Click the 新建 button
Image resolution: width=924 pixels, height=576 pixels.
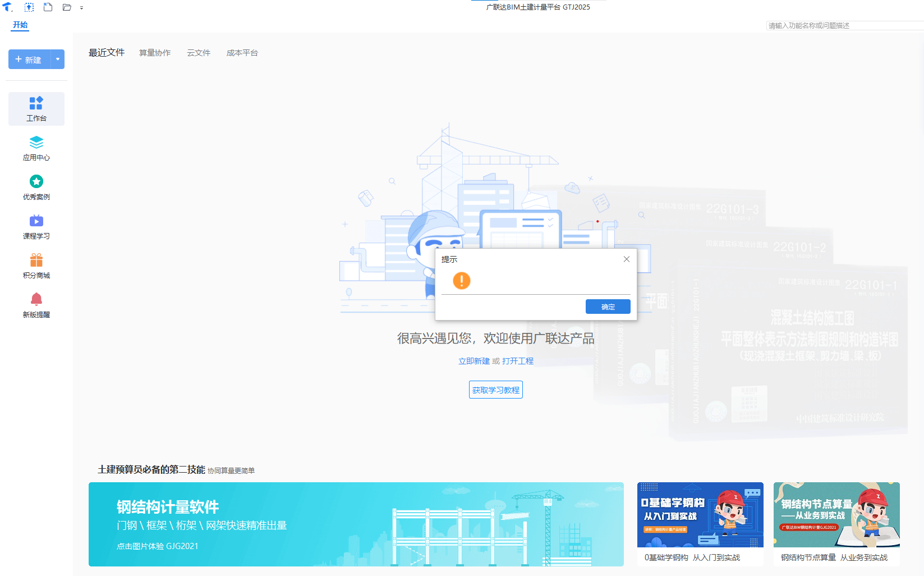pyautogui.click(x=29, y=60)
